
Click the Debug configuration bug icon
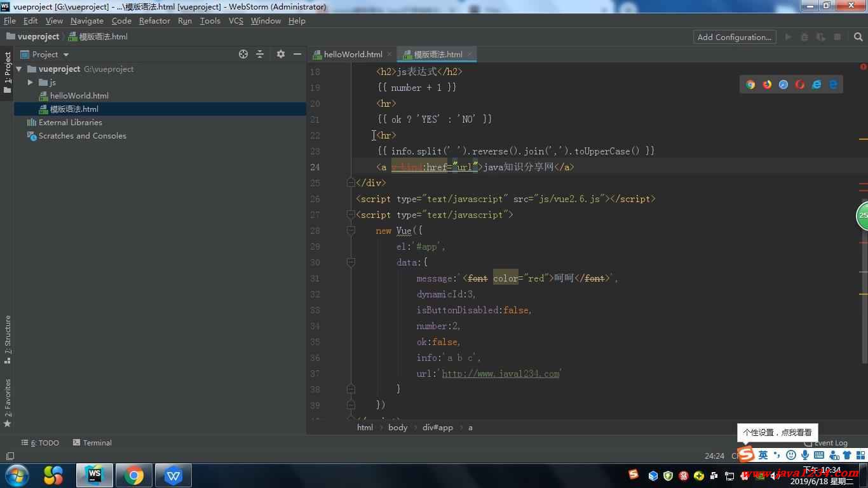point(804,37)
